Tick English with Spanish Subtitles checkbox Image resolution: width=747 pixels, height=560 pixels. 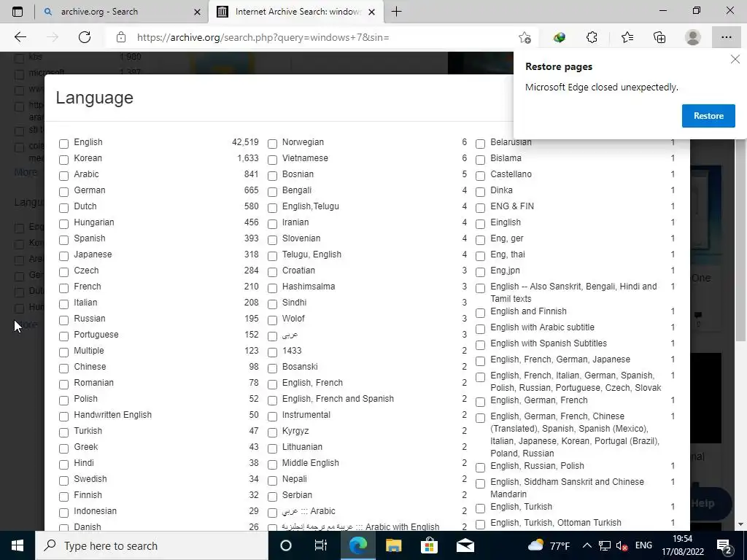(x=481, y=345)
